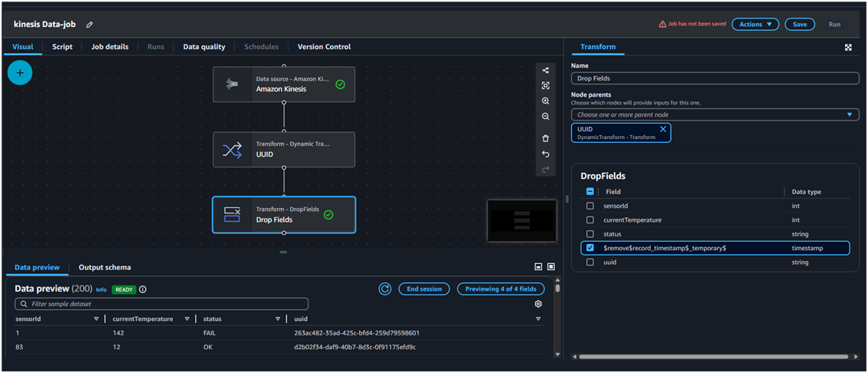Zoom in on the canvas
Screen dimensions: 868x373
pos(545,101)
